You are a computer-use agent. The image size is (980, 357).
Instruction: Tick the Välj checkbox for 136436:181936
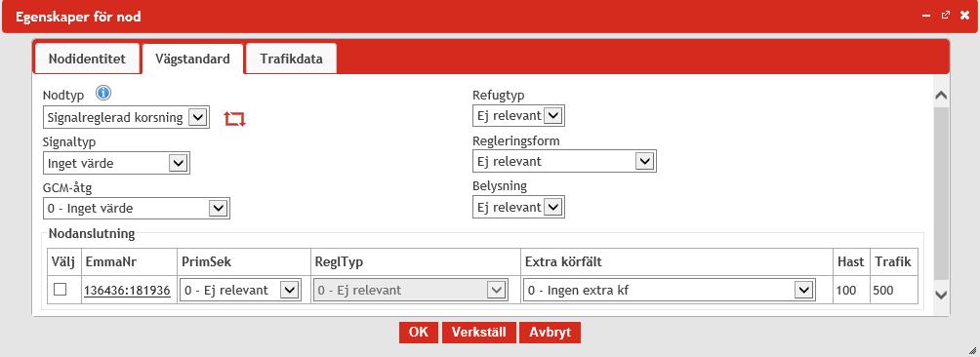click(x=60, y=290)
